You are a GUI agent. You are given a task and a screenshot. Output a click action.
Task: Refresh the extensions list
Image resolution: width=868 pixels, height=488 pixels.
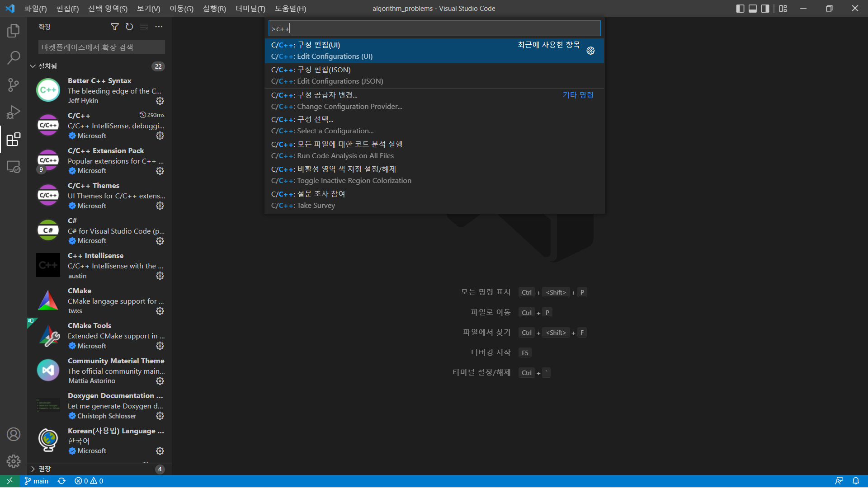pyautogui.click(x=129, y=27)
